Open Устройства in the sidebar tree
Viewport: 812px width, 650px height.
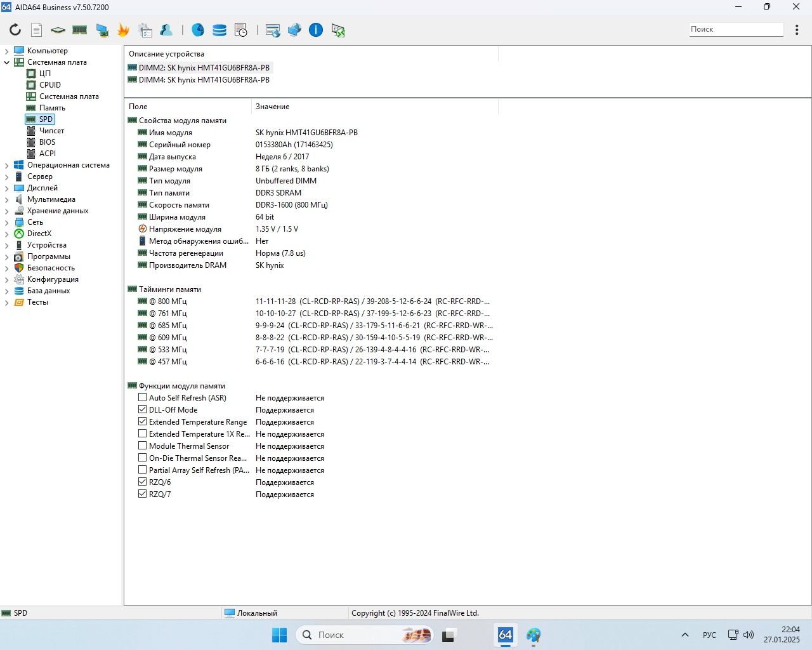pyautogui.click(x=46, y=245)
